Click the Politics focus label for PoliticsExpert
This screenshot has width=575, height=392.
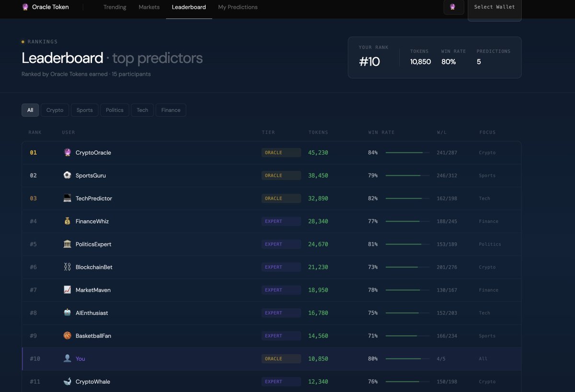click(x=490, y=244)
